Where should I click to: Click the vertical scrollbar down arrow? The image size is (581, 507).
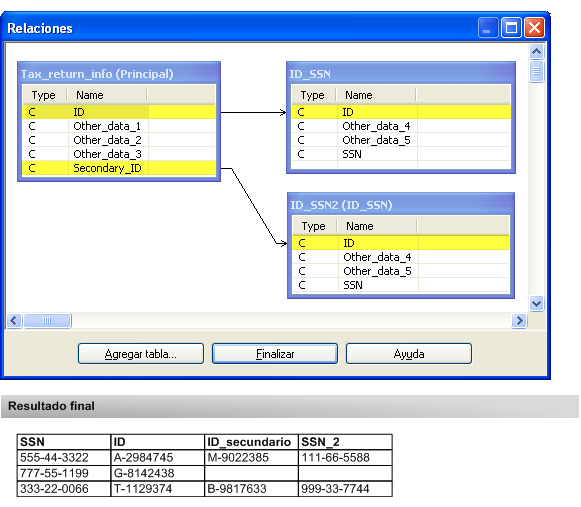(x=536, y=304)
